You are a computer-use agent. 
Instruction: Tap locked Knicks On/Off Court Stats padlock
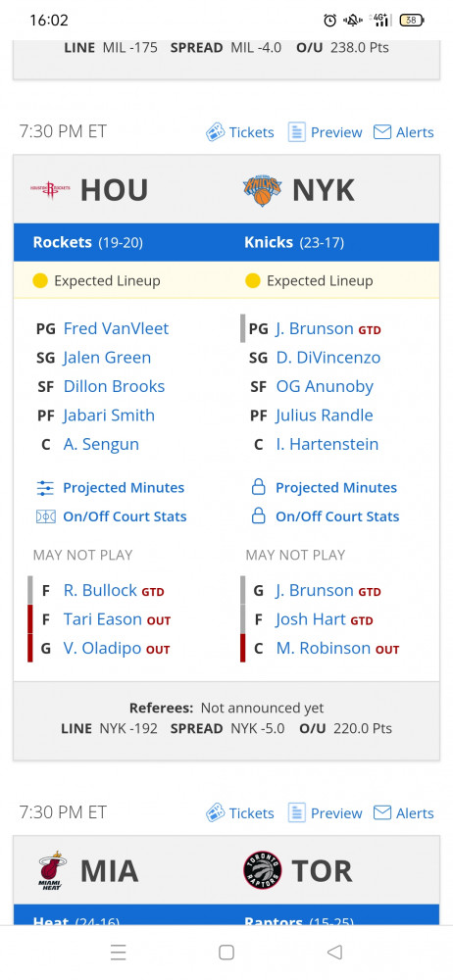point(259,516)
